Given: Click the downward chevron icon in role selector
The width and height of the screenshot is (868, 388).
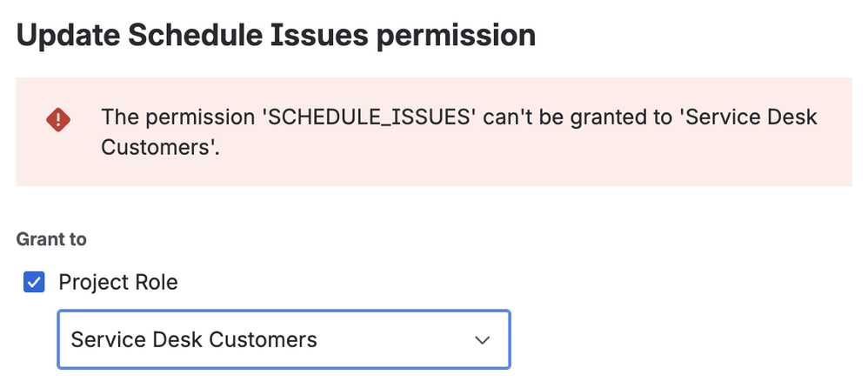Looking at the screenshot, I should [483, 340].
